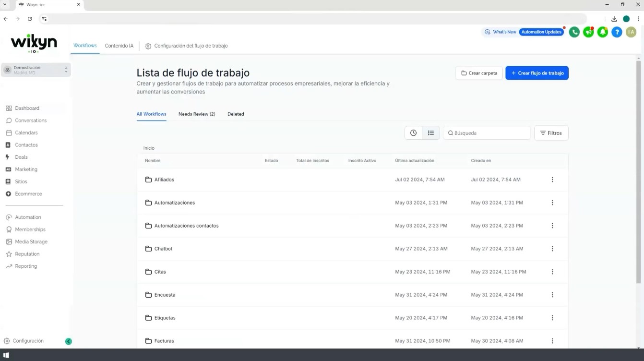This screenshot has height=361, width=644.
Task: Select the Needs Review (2) tab
Action: pos(197,114)
